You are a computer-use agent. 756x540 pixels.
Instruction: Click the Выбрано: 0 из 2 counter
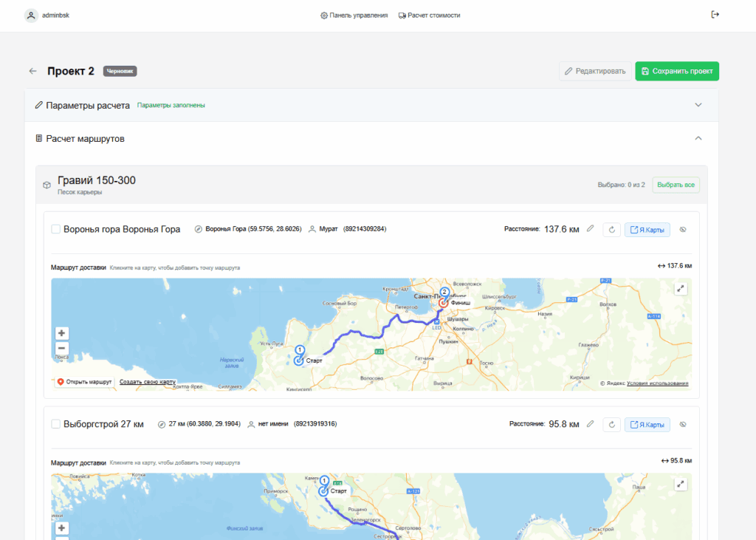(621, 185)
